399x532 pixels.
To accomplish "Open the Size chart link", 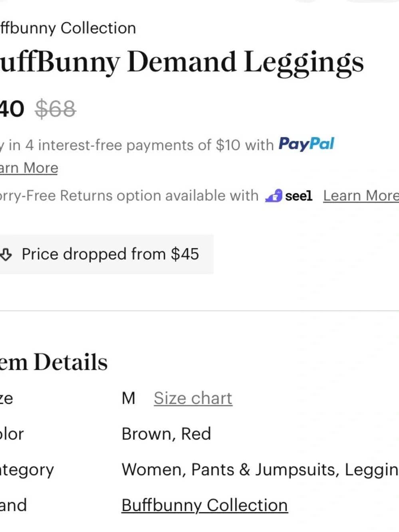I will 193,398.
